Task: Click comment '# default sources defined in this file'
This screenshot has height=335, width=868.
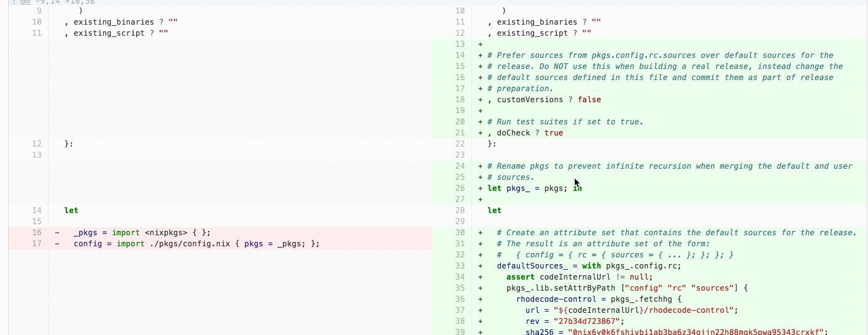Action: [660, 78]
